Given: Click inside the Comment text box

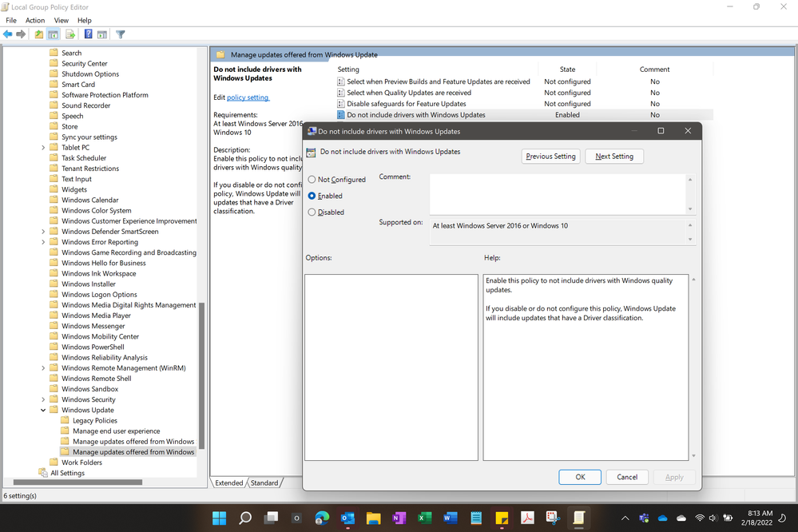Looking at the screenshot, I should 558,194.
